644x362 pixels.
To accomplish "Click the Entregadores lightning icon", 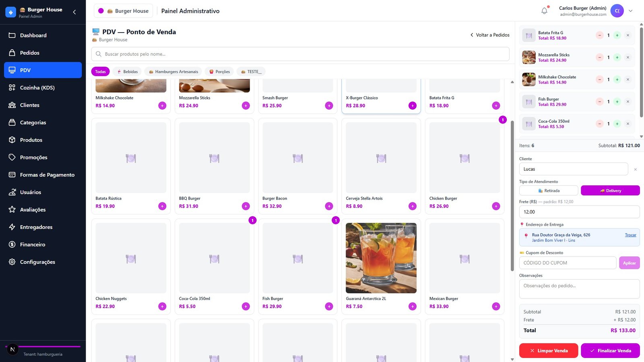I will coord(12,227).
